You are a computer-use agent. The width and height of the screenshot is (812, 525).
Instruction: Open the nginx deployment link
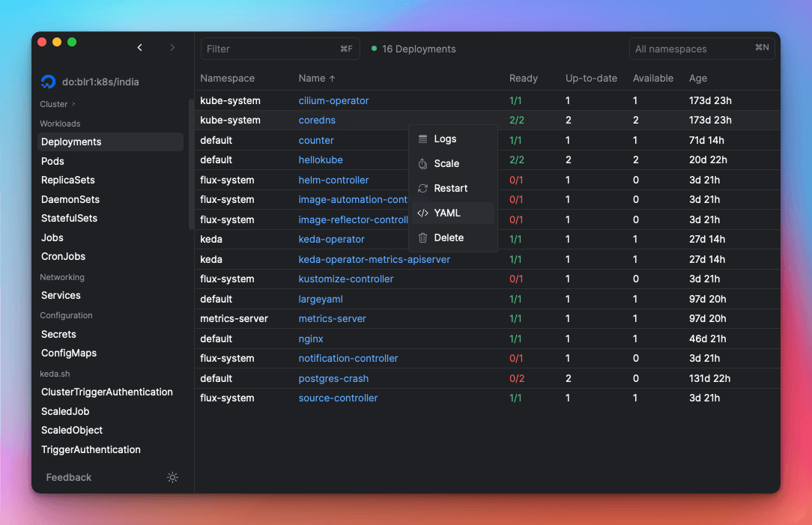pos(310,339)
